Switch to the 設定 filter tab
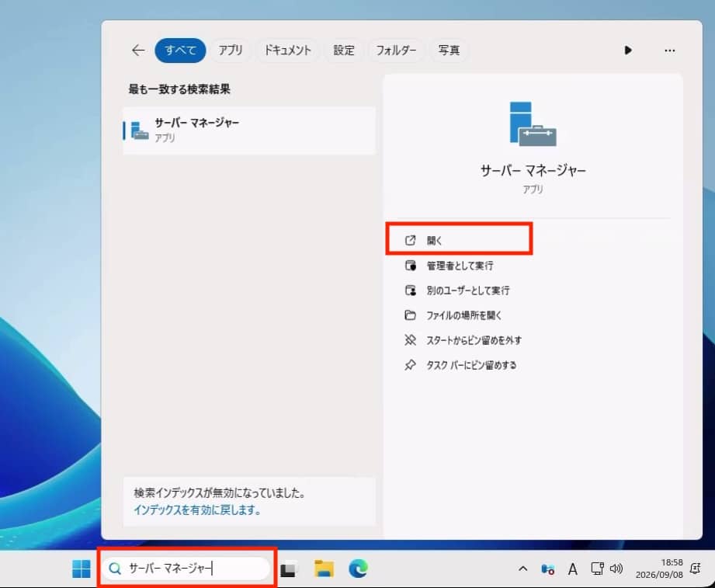The width and height of the screenshot is (715, 588). pyautogui.click(x=343, y=50)
